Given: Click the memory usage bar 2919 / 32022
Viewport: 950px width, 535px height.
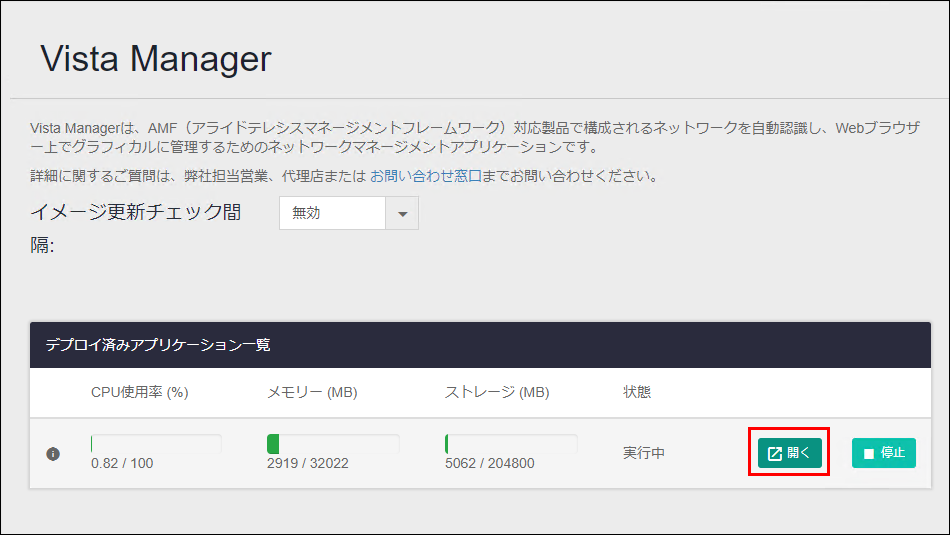Looking at the screenshot, I should pyautogui.click(x=333, y=444).
